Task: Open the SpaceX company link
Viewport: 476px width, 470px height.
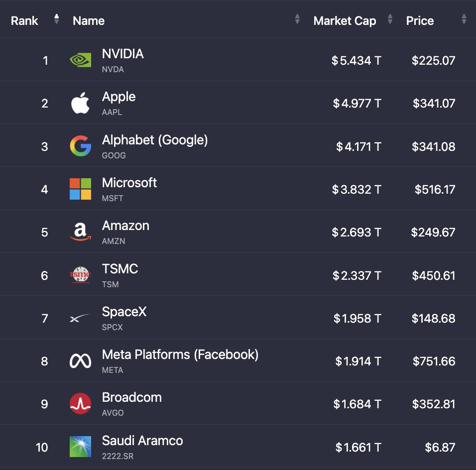Action: pos(124,312)
